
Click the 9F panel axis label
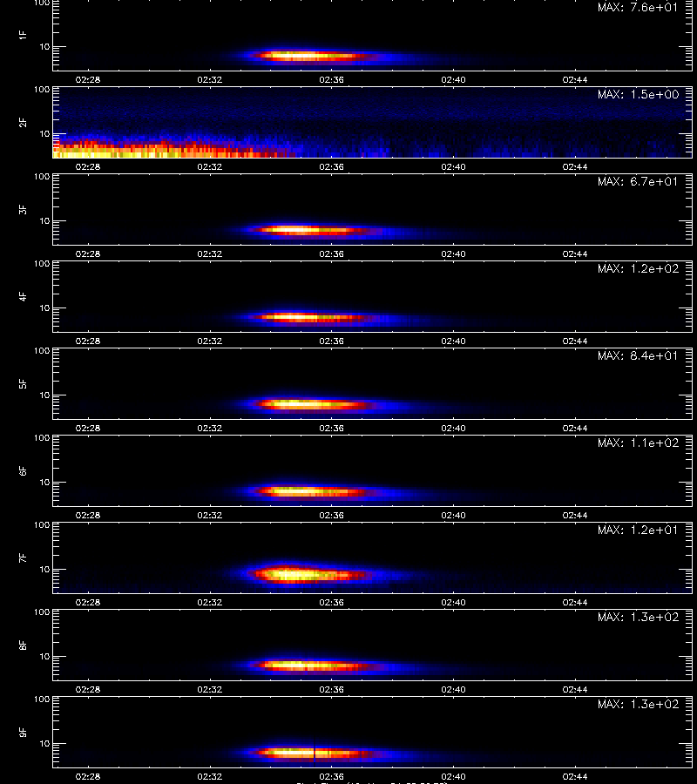click(x=22, y=732)
